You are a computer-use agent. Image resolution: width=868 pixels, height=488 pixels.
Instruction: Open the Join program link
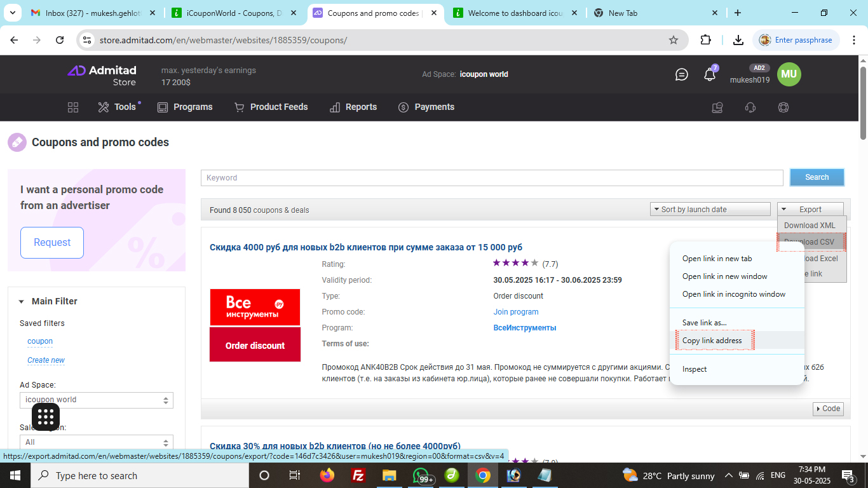coord(516,312)
